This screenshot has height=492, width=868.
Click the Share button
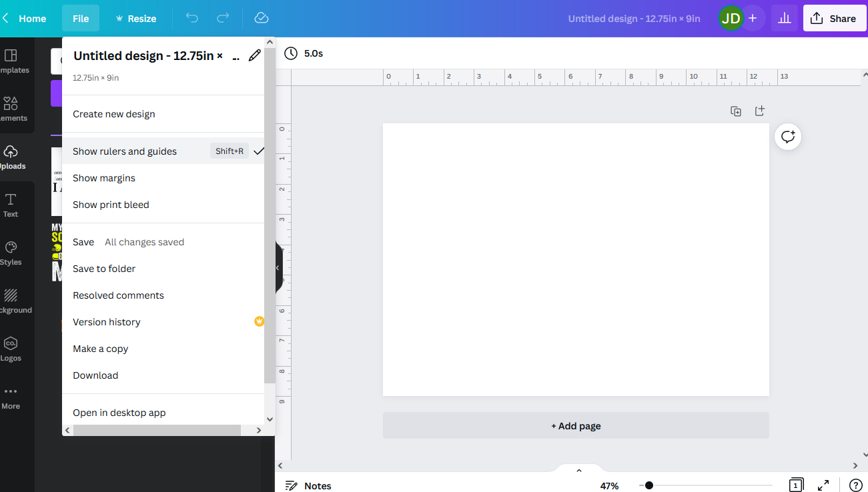pyautogui.click(x=834, y=18)
